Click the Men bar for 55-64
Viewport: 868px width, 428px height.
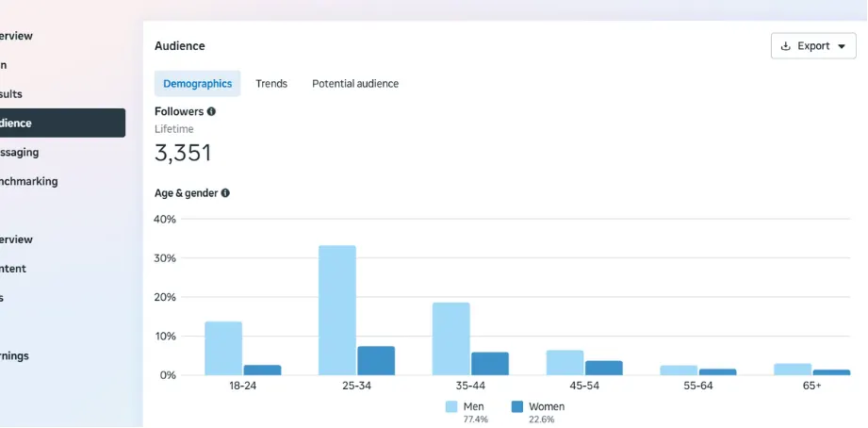[x=679, y=370]
